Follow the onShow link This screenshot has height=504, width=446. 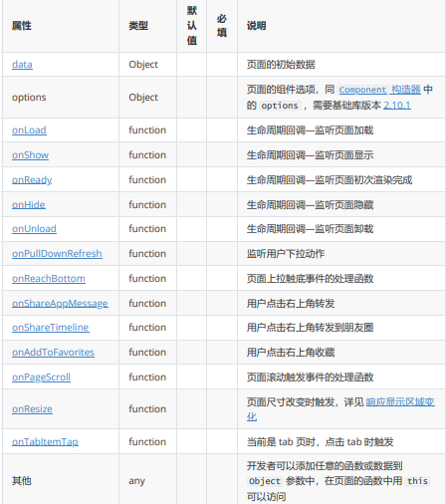pos(30,154)
